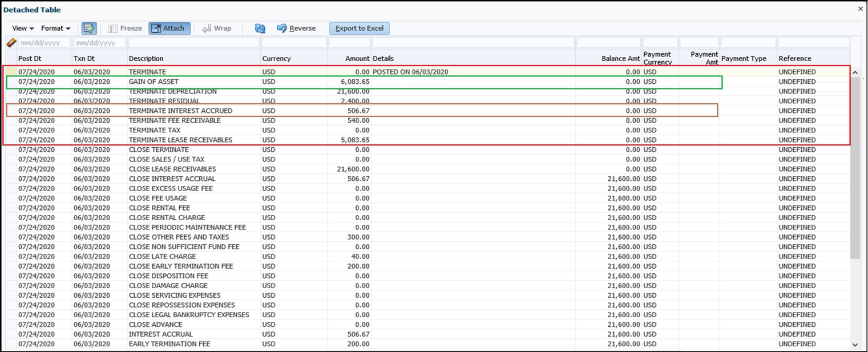
Task: Select the CLOSE LEGAL BANKRUPTCY EXPENSES row
Action: tap(427, 314)
